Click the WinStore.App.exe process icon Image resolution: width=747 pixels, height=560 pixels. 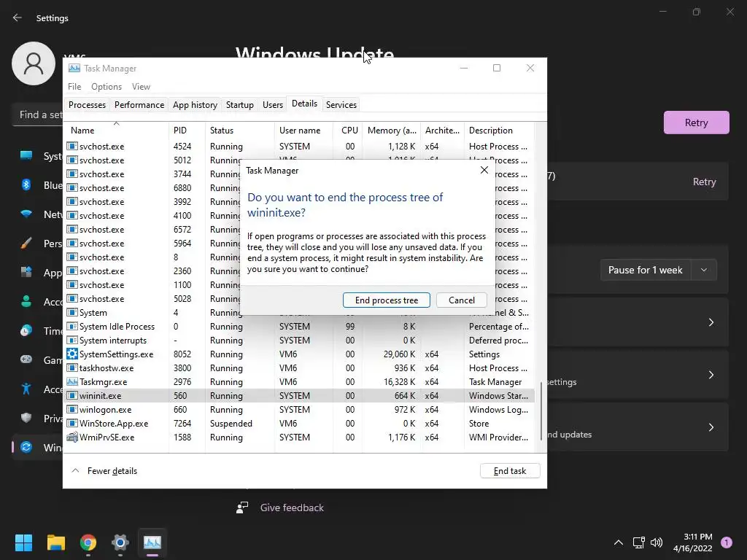pos(72,423)
